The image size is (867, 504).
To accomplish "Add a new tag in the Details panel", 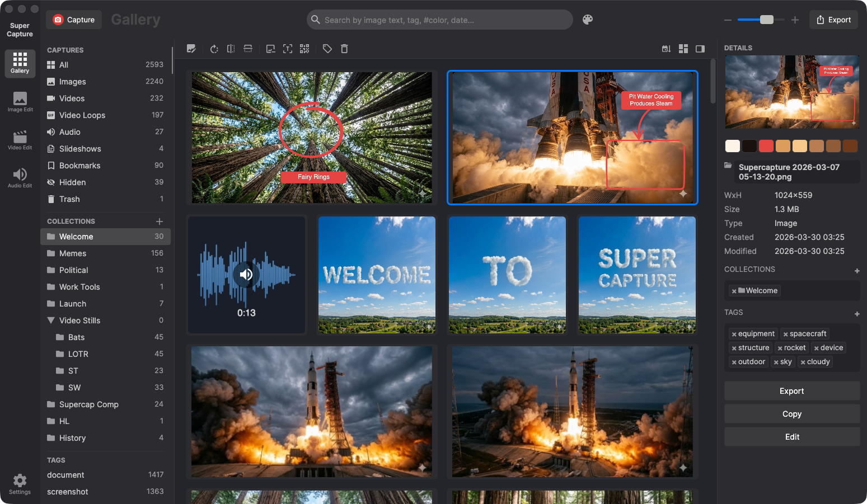I will tap(857, 314).
